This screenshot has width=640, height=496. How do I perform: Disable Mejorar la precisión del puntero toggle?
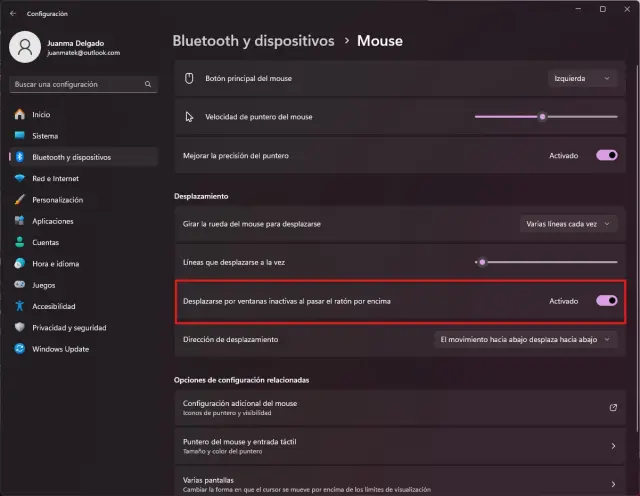tap(606, 156)
